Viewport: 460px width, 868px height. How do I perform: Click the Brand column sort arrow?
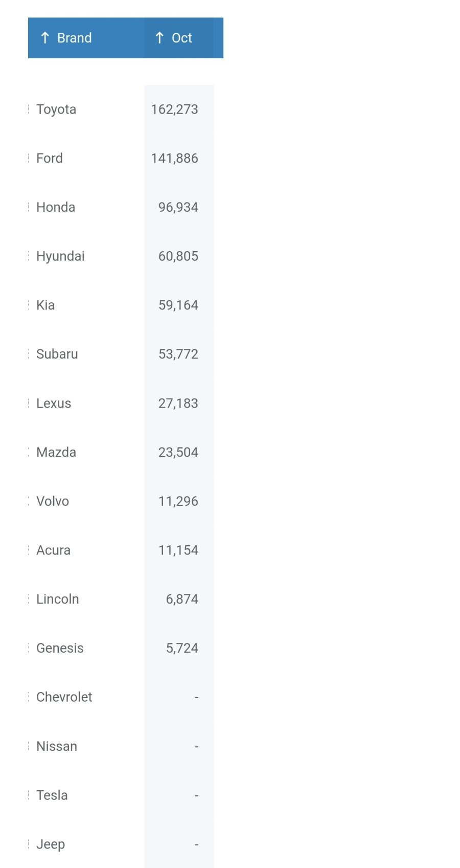(x=45, y=38)
